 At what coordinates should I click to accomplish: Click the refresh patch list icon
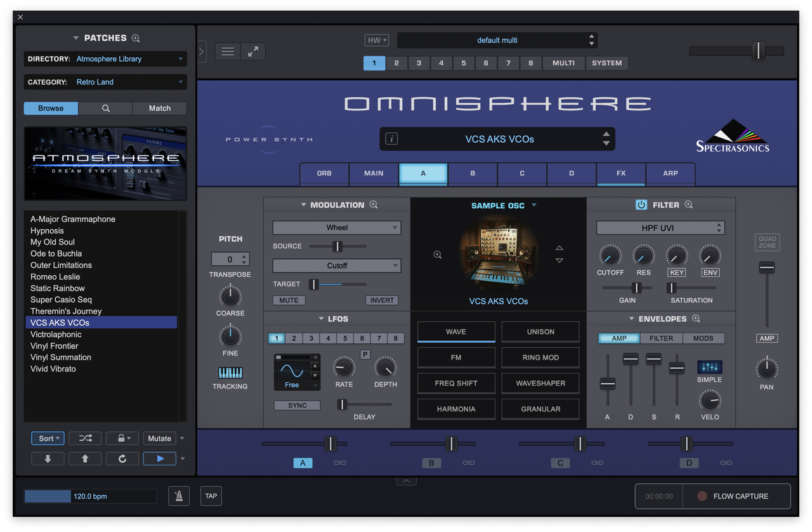[x=122, y=458]
